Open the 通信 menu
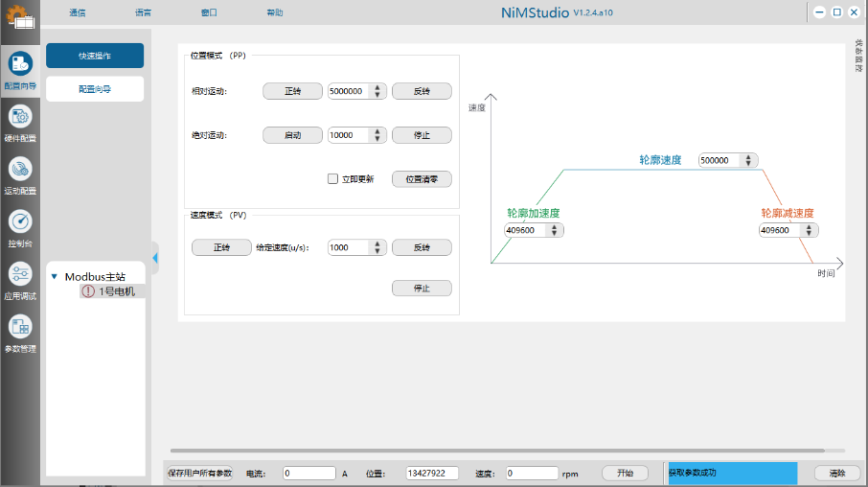The height and width of the screenshot is (487, 868). (78, 12)
